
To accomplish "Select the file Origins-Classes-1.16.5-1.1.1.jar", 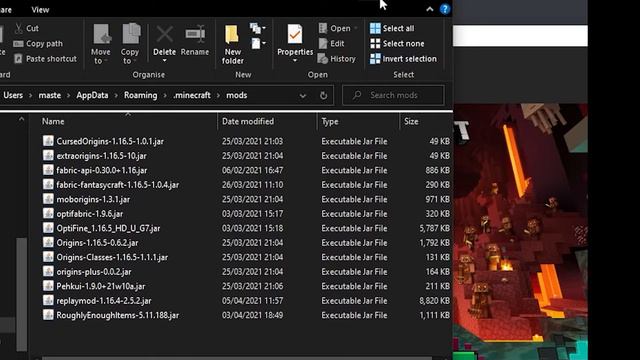I will tap(112, 257).
